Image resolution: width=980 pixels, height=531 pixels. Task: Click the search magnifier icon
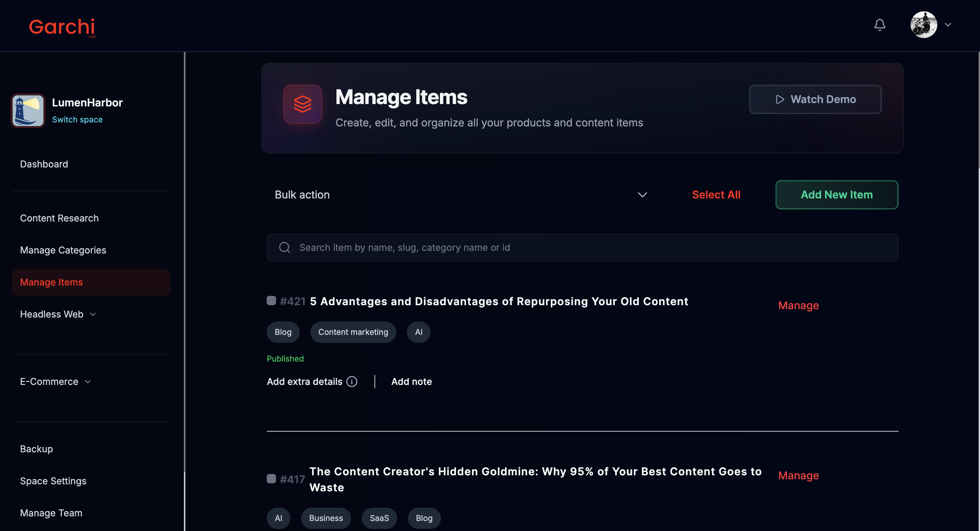285,247
